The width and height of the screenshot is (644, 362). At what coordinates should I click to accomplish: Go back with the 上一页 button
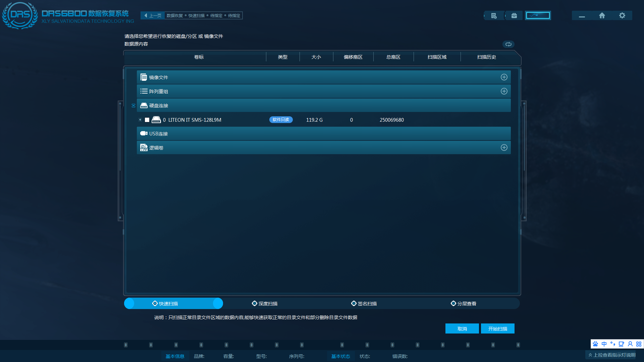click(153, 16)
